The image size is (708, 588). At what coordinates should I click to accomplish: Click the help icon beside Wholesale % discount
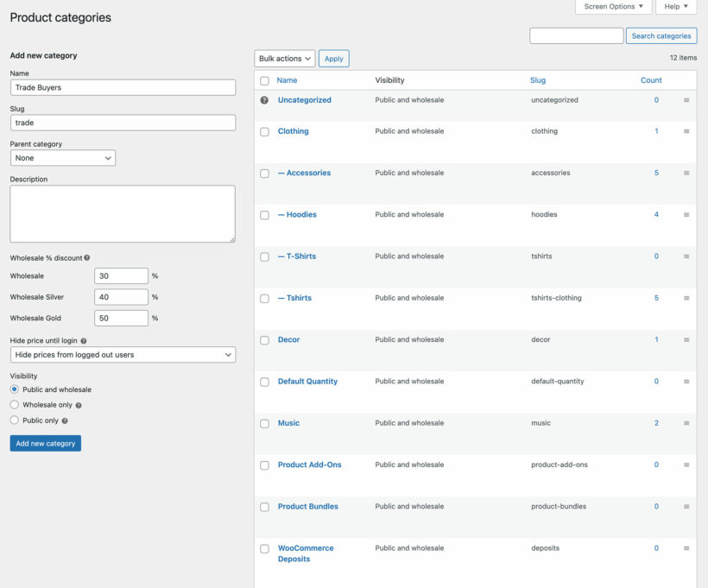(x=86, y=259)
